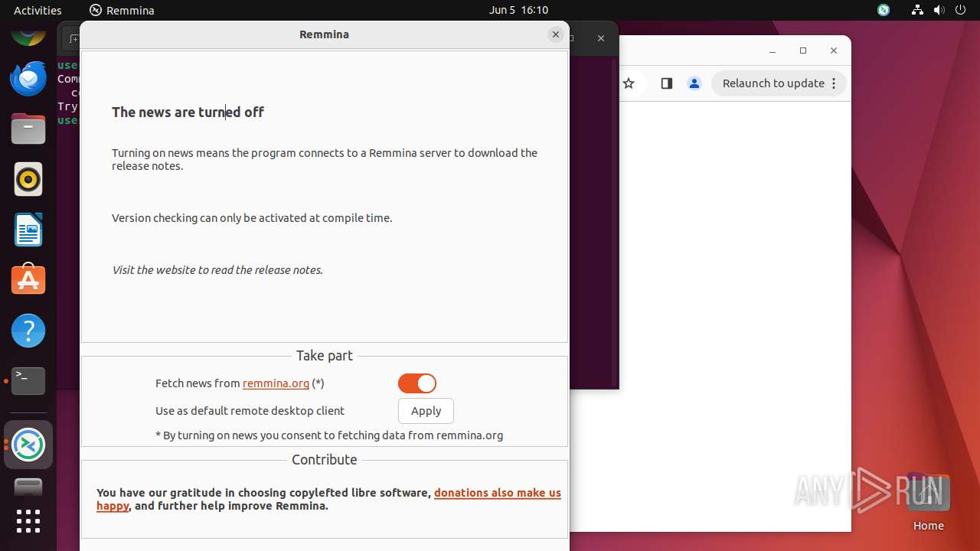Viewport: 980px width, 551px height.
Task: Click the 'Contribute' section label
Action: click(325, 459)
